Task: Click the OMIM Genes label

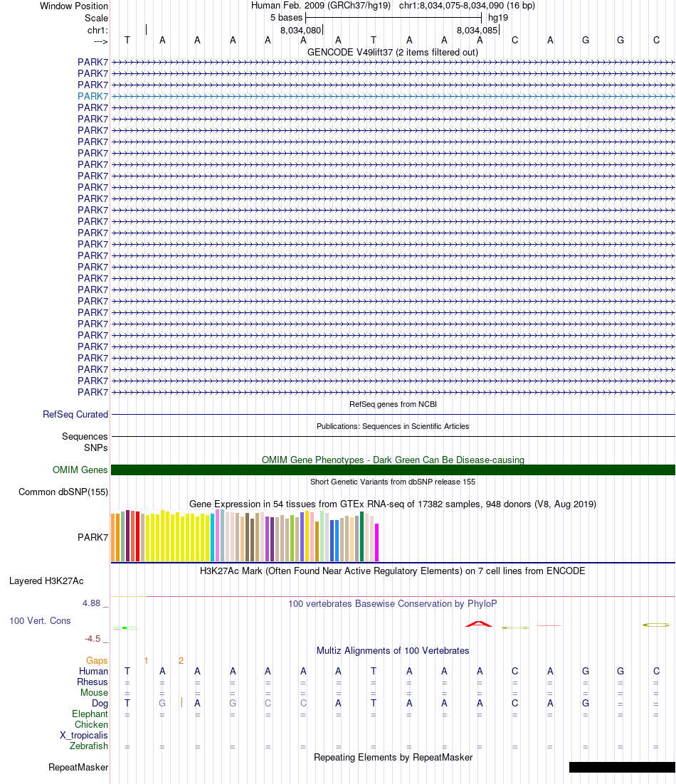Action: pos(80,470)
